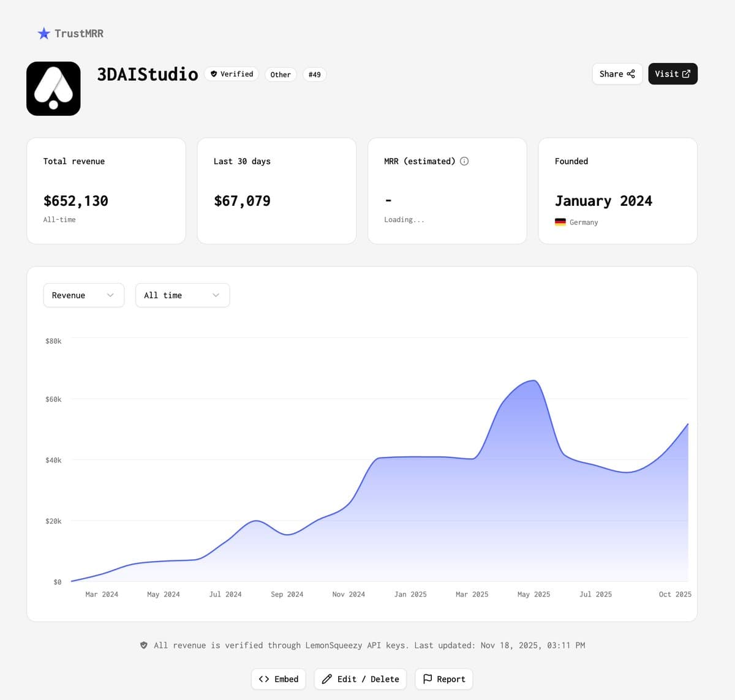Screen dimensions: 735x700
Task: Go to the TrustMRR home link
Action: (x=70, y=34)
